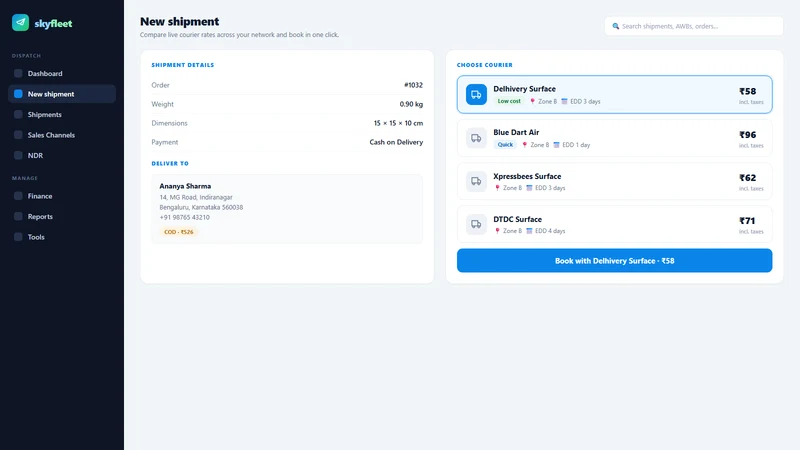800x450 pixels.
Task: Select New shipment in the sidebar
Action: pyautogui.click(x=62, y=94)
